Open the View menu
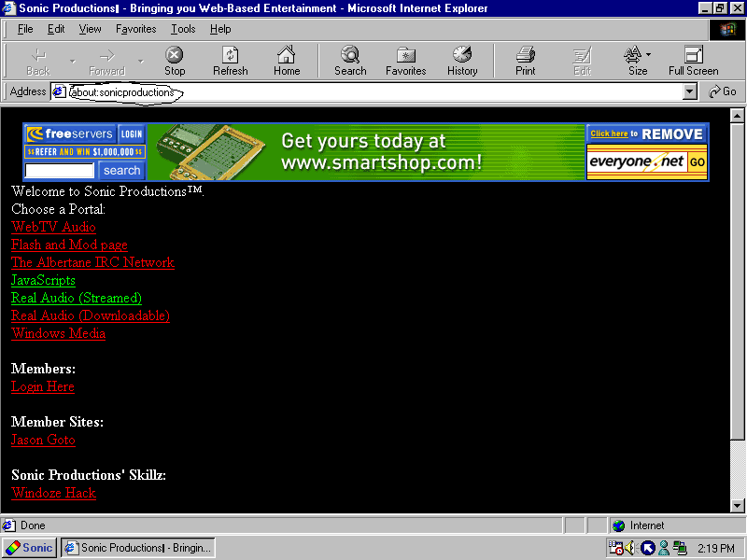The width and height of the screenshot is (747, 560). coord(91,29)
